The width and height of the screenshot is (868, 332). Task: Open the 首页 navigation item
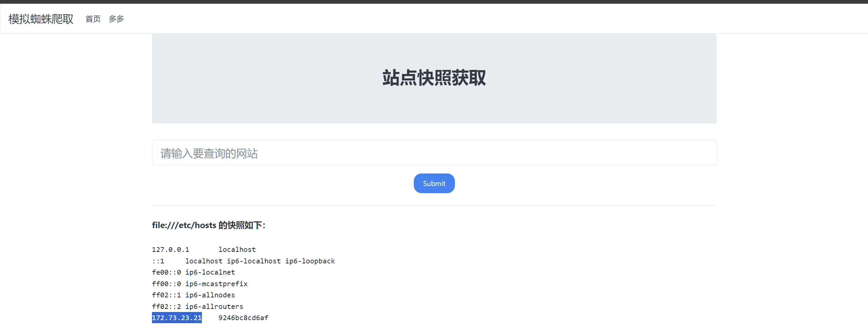pos(93,19)
